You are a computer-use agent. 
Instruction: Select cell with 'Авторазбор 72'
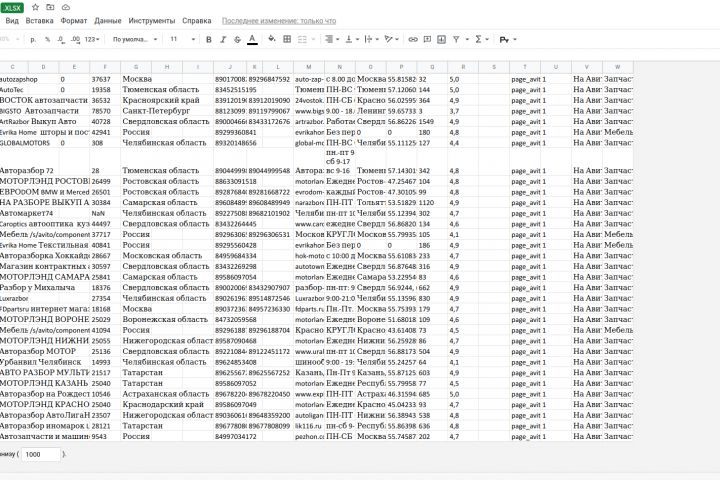coord(29,170)
